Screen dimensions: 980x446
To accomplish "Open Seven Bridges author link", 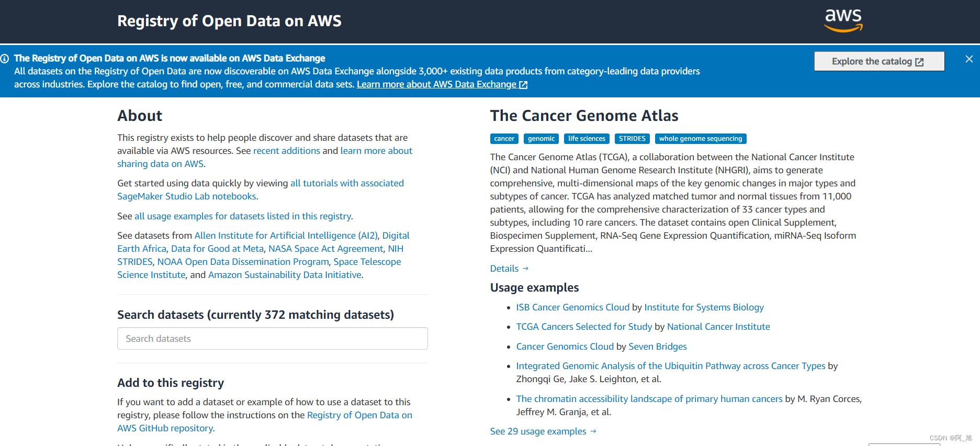I will 658,347.
